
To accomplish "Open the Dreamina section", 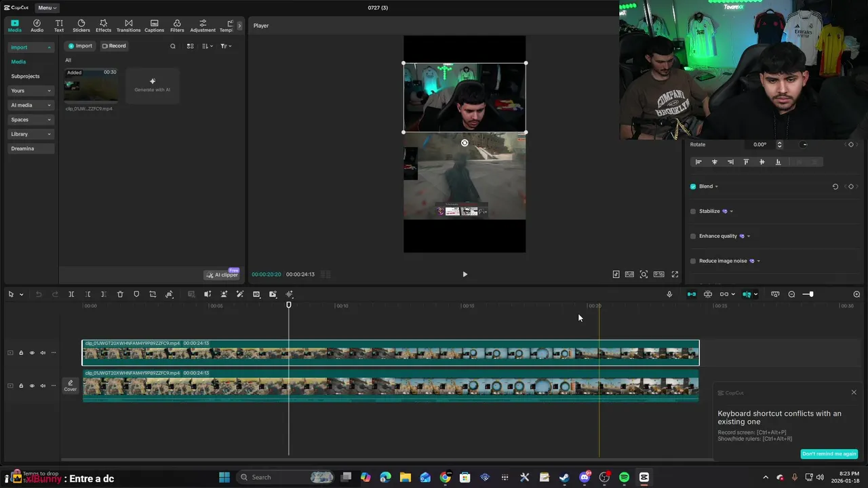I will click(31, 148).
